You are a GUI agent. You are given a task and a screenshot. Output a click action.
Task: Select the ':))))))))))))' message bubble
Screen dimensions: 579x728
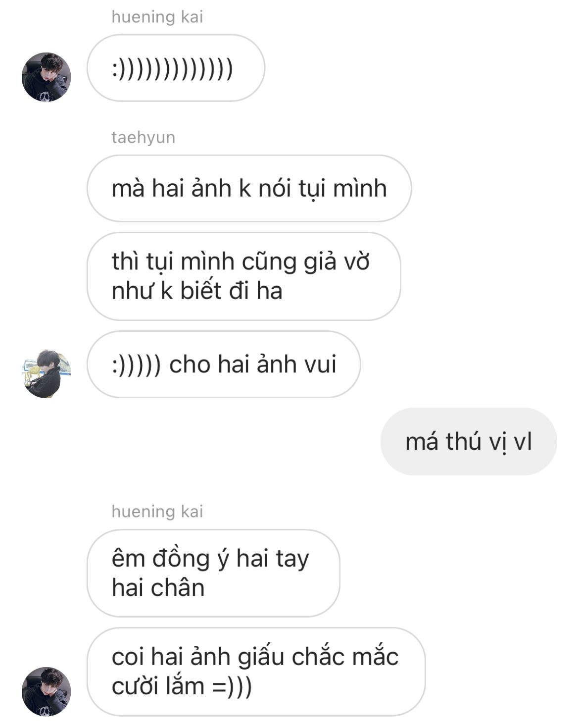coord(176,68)
